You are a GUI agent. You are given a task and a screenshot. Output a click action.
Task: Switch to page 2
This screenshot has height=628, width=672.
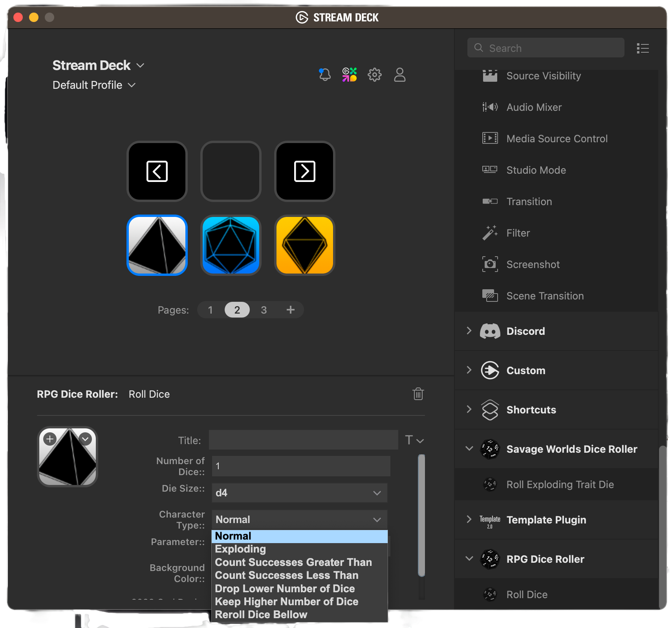pos(237,310)
